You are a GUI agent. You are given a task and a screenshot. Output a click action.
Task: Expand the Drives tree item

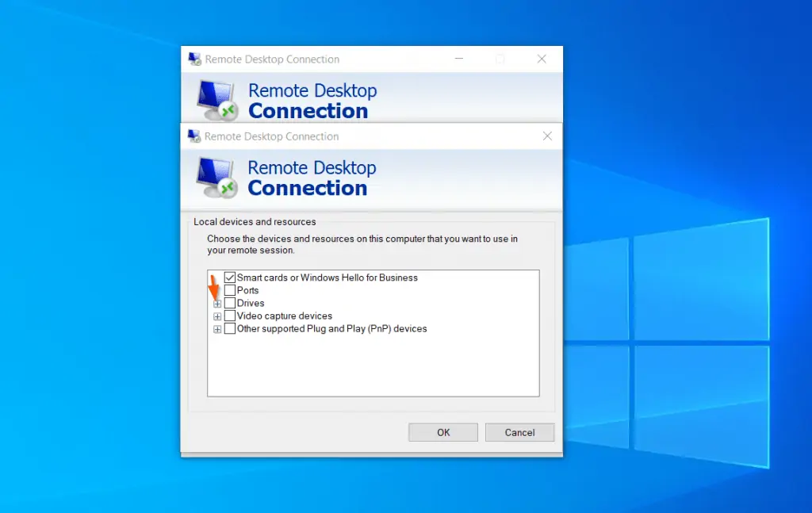217,303
